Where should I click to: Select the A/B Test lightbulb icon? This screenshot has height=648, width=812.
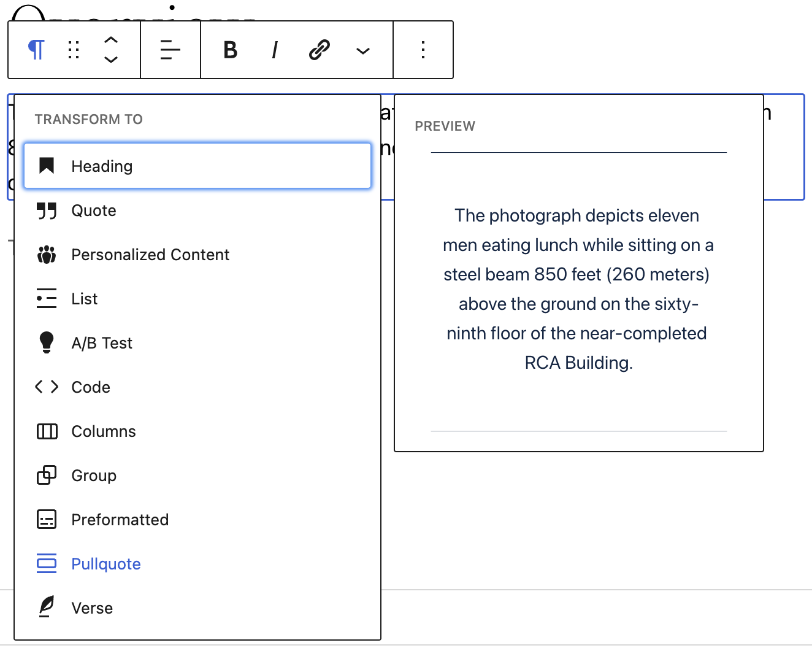click(46, 343)
